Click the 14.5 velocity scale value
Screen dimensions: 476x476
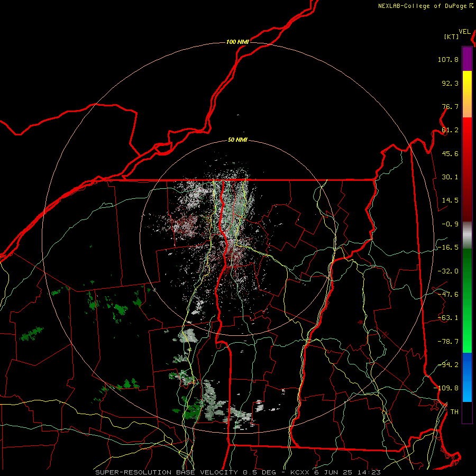point(450,200)
